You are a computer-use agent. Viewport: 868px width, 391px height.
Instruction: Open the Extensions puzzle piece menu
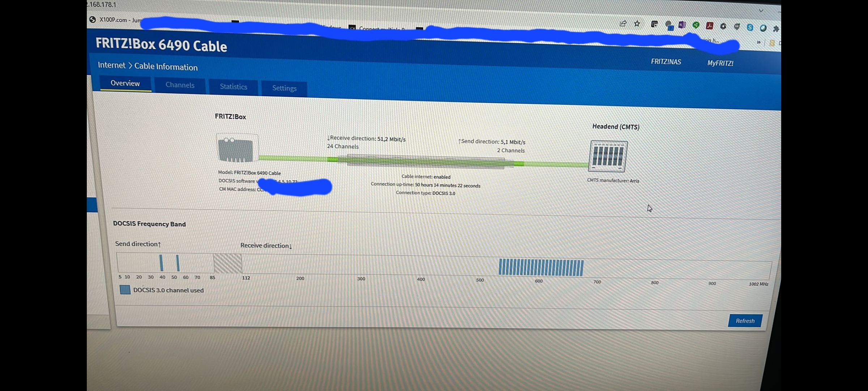[x=776, y=29]
